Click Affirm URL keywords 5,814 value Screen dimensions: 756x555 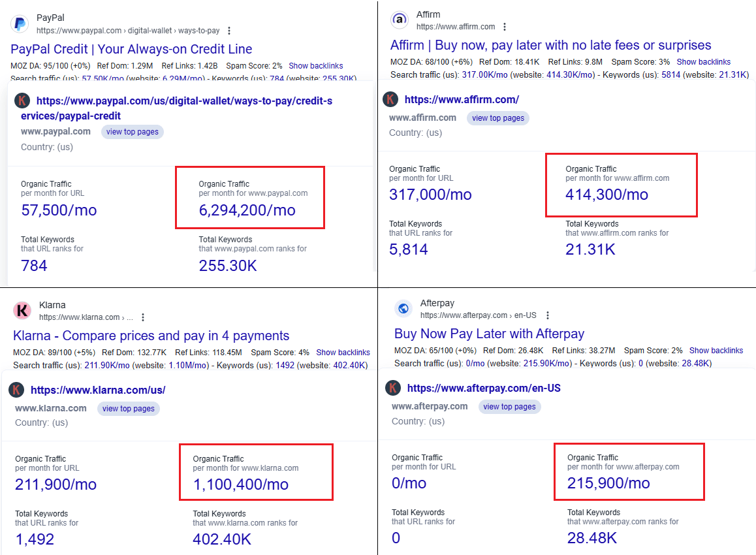(409, 249)
